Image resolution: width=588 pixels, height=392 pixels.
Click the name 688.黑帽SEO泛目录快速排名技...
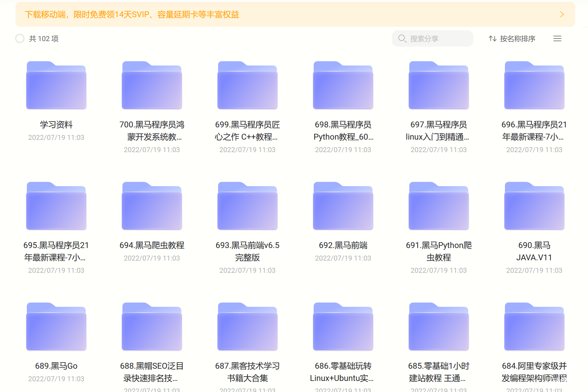tap(152, 372)
